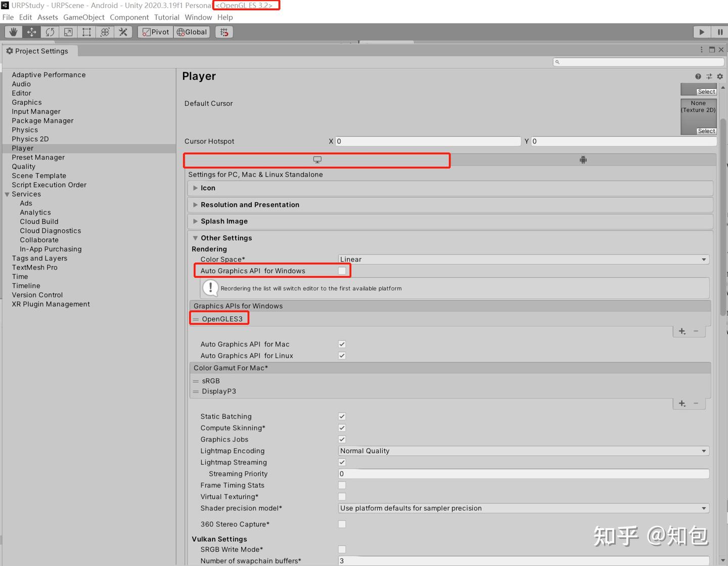Remove graphics API for Windows

(696, 331)
